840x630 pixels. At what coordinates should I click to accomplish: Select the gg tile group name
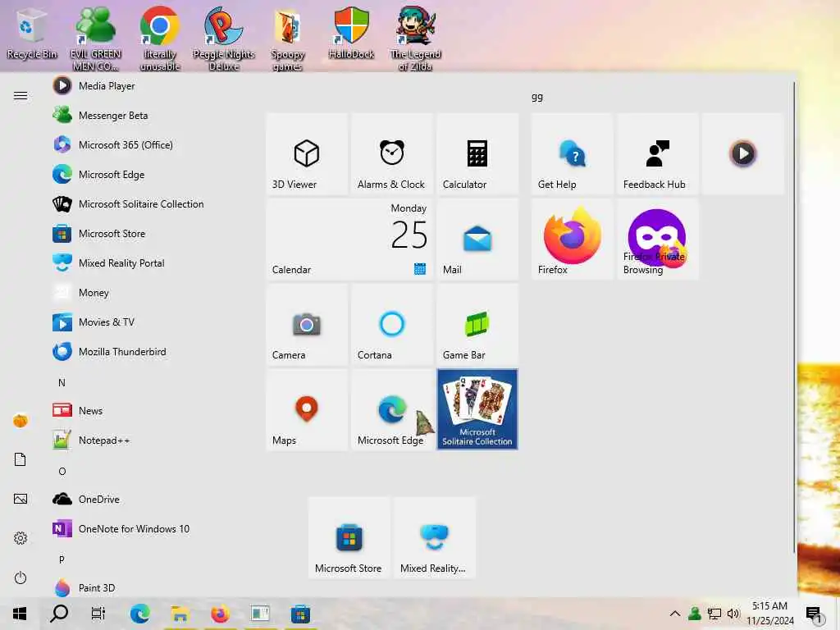pyautogui.click(x=537, y=97)
